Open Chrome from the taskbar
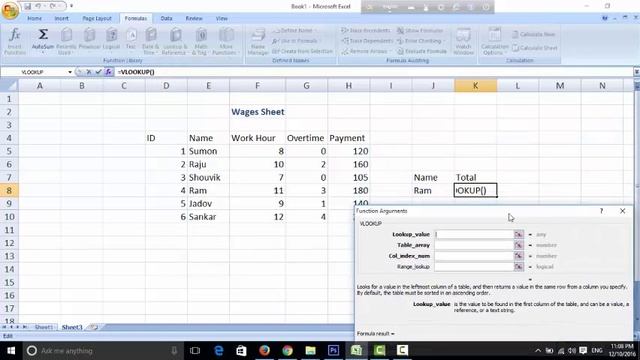 [x=287, y=351]
